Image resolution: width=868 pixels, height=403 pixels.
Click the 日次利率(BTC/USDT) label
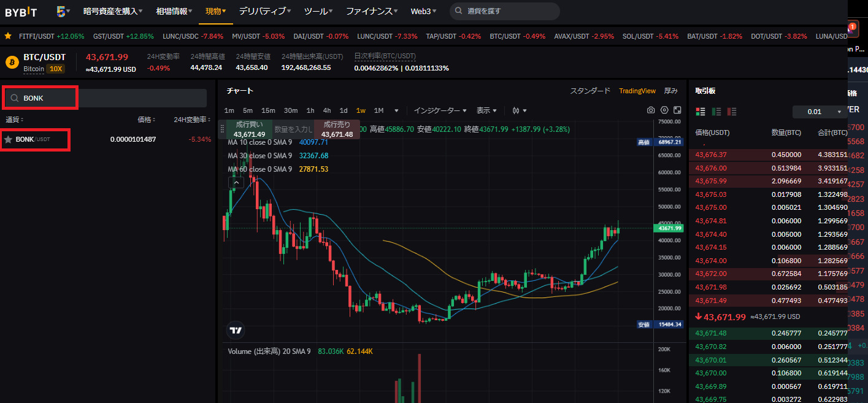click(385, 56)
